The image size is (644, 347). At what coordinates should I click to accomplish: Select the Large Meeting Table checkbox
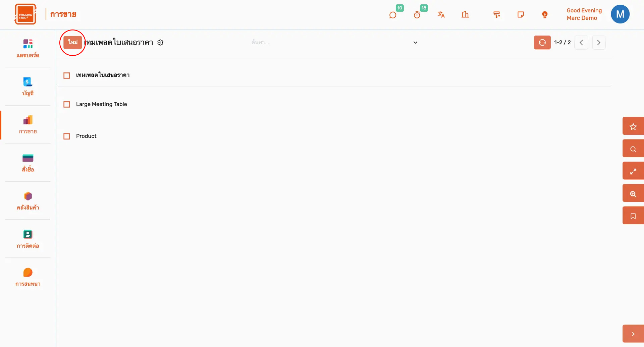click(67, 104)
